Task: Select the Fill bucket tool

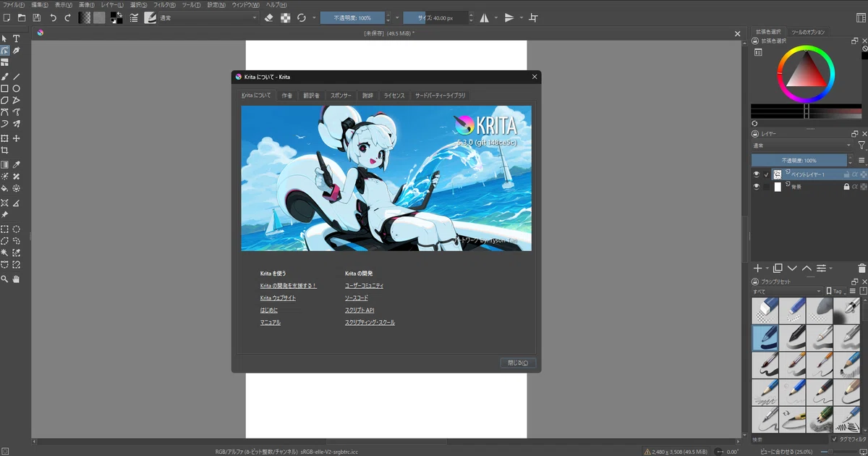Action: coord(4,188)
